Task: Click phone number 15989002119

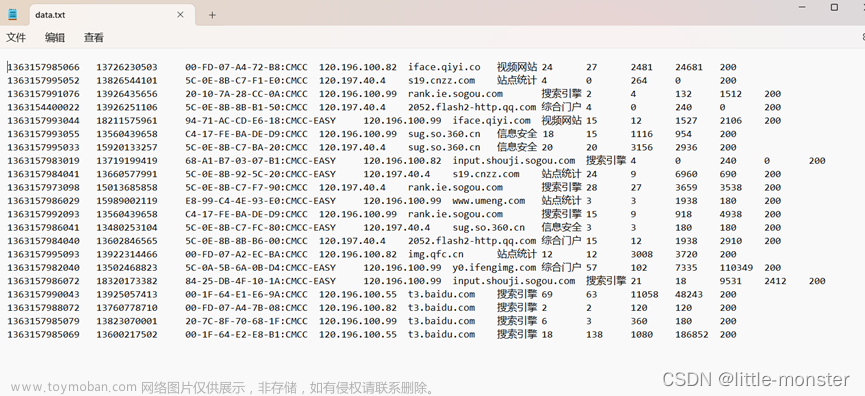Action: click(127, 201)
